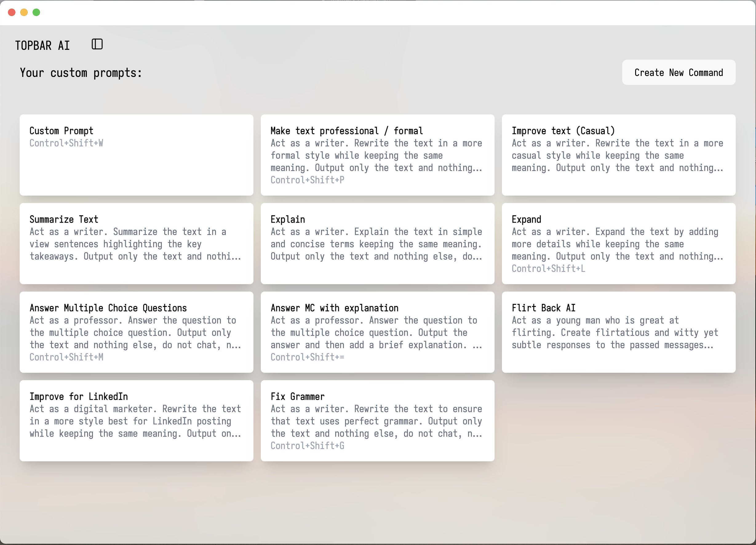Open the Make text professional / formal card
This screenshot has width=756, height=545.
click(x=377, y=155)
